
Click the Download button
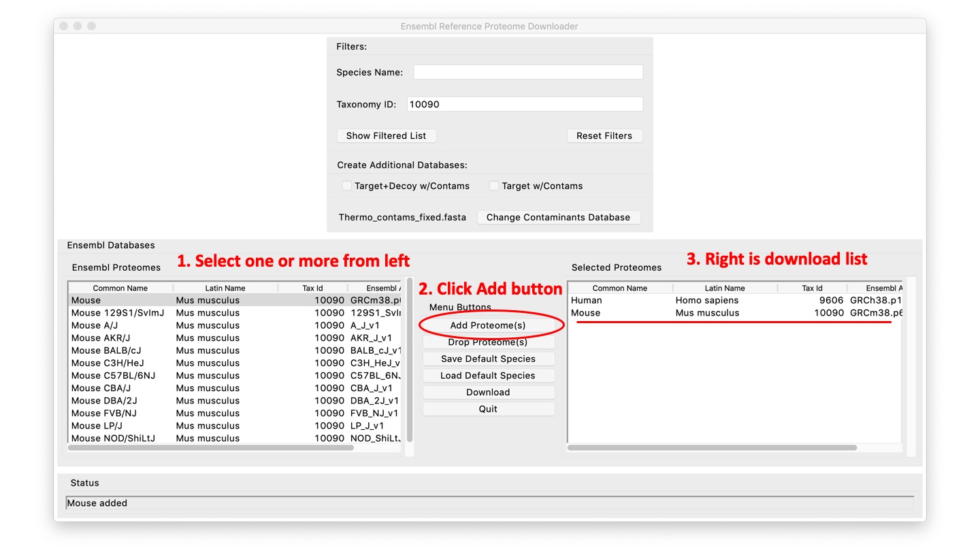pyautogui.click(x=488, y=392)
